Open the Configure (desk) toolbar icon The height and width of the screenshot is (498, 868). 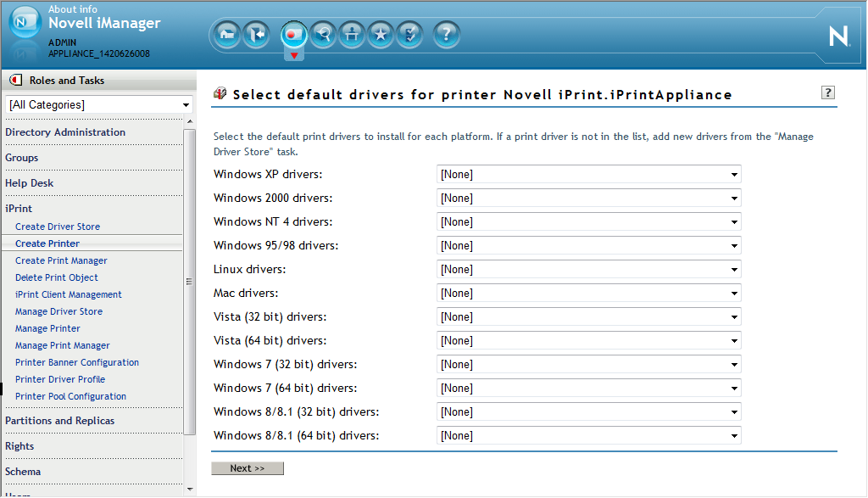tap(352, 35)
